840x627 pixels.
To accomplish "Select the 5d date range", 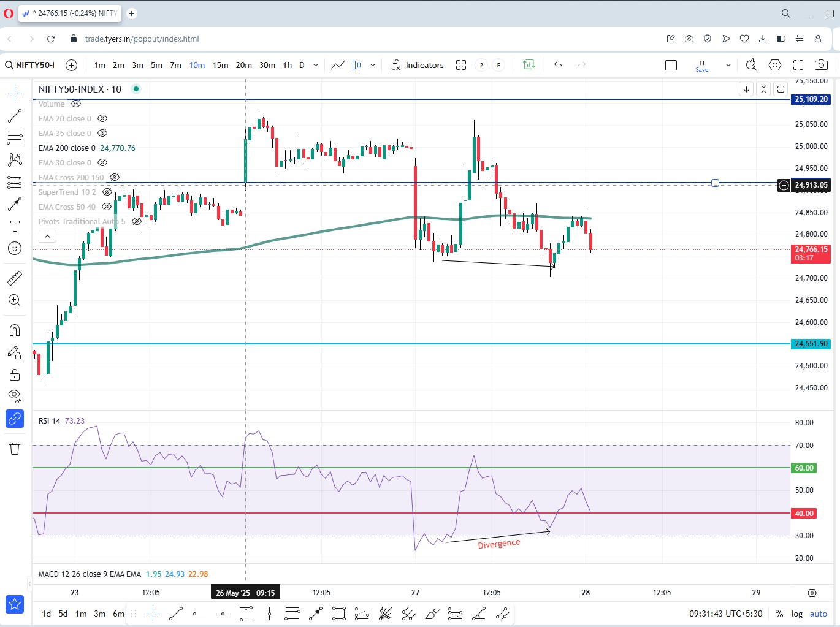I will click(x=63, y=614).
